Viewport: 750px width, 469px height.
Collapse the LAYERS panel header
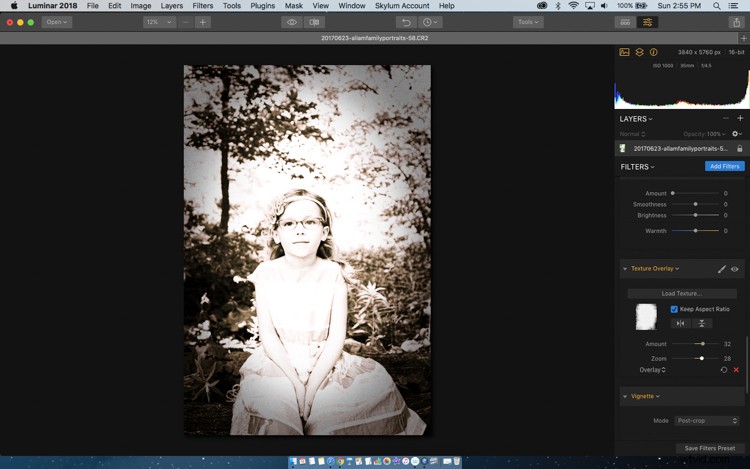coord(636,119)
